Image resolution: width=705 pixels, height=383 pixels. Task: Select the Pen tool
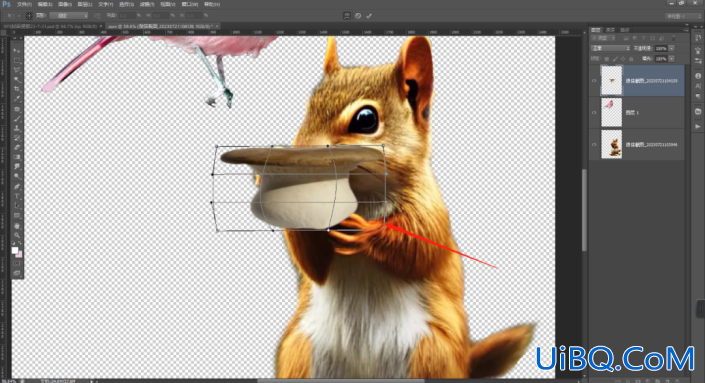pos(17,187)
